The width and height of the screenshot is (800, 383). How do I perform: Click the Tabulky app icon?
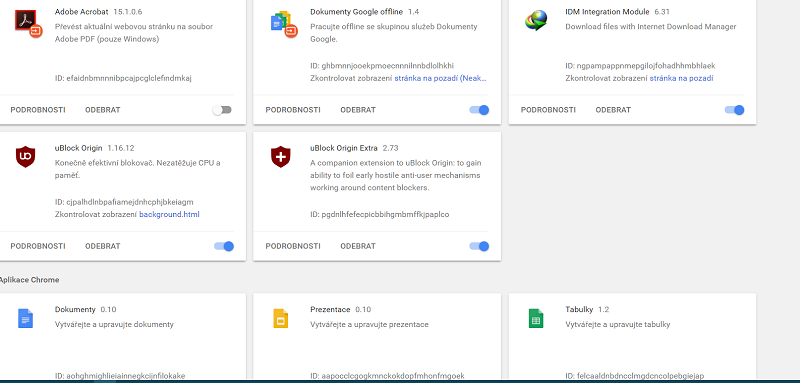click(536, 318)
